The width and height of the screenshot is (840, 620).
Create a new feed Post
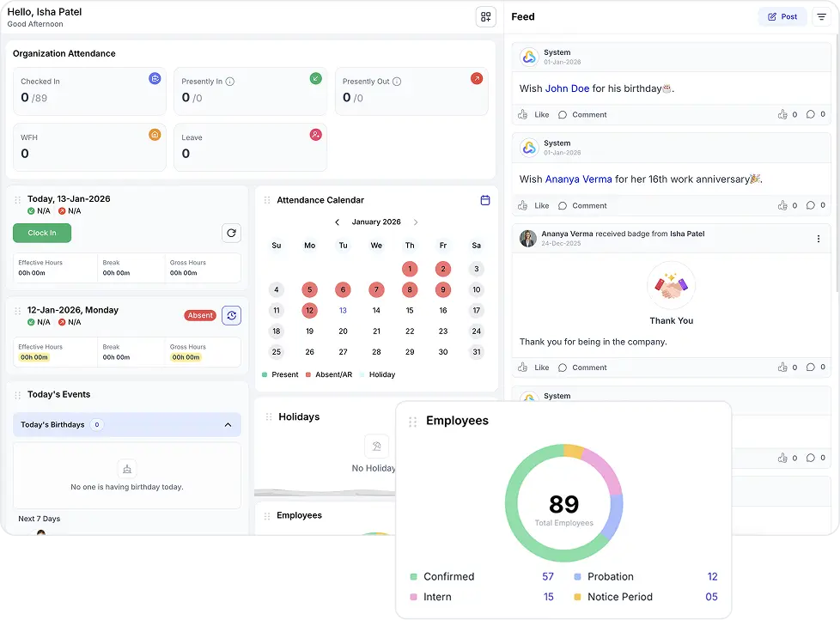point(782,17)
